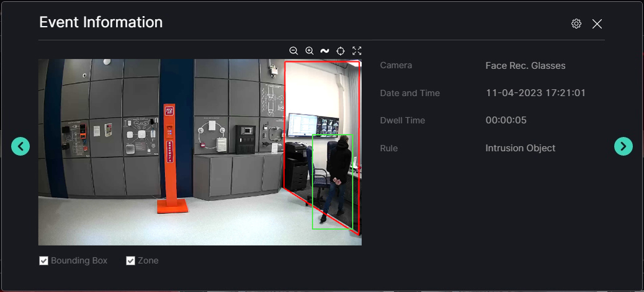The image size is (644, 292).
Task: Click the date value 11-04-2023 17:21:01
Action: (535, 93)
